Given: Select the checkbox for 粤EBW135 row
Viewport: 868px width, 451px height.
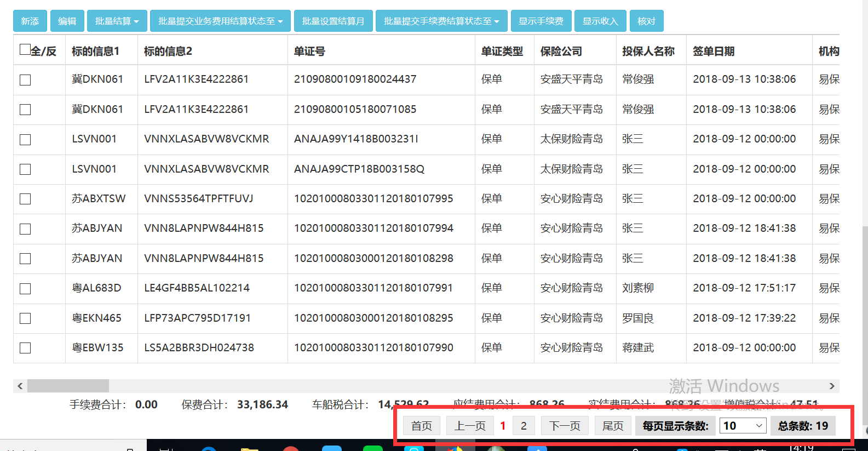Looking at the screenshot, I should click(x=25, y=348).
